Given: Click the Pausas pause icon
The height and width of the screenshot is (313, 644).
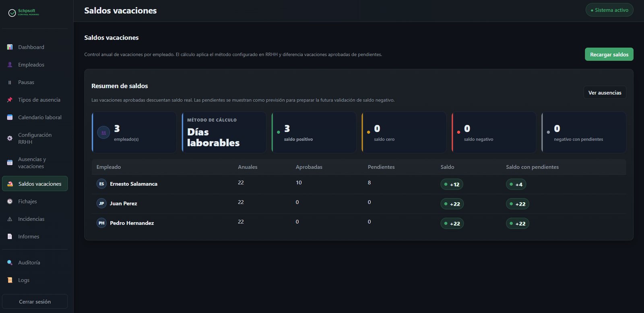Looking at the screenshot, I should coord(10,82).
